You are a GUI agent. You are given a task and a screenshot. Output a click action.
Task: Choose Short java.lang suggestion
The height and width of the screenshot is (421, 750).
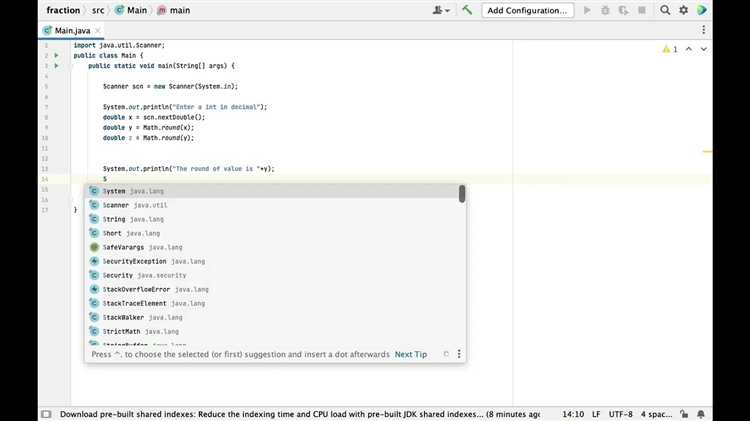point(272,233)
